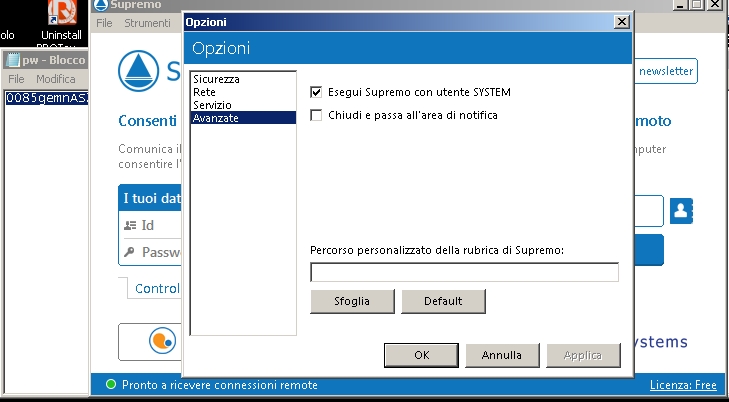
Task: Open the Strumenti menu in Supremo
Action: 147,23
